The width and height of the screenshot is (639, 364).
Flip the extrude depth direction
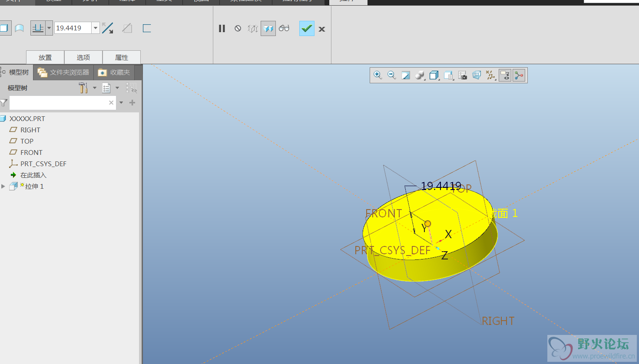click(108, 29)
